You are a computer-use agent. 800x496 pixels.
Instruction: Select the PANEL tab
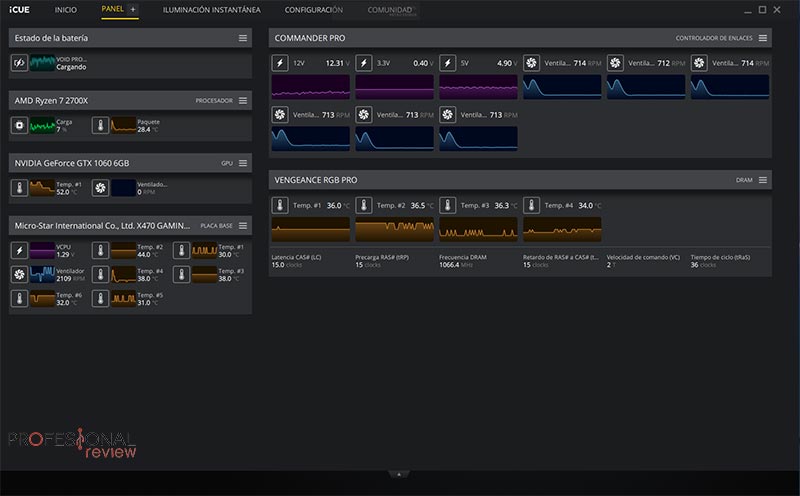[x=112, y=9]
